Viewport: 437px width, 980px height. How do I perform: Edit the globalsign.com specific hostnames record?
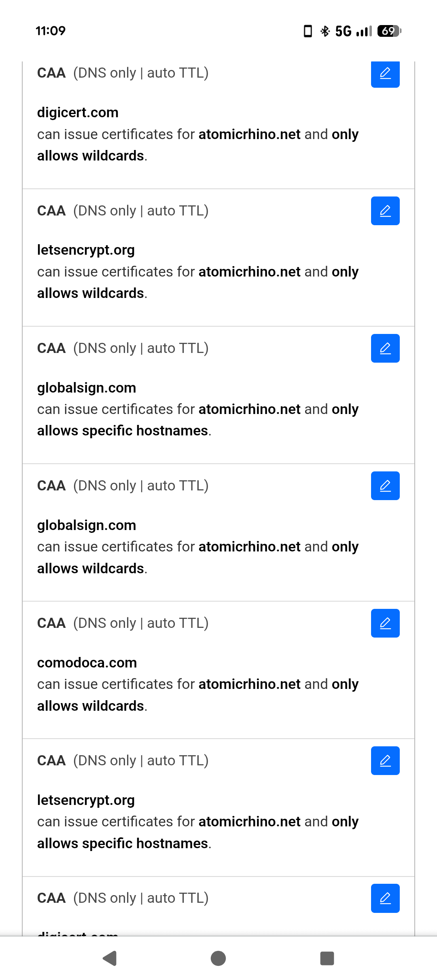[385, 348]
